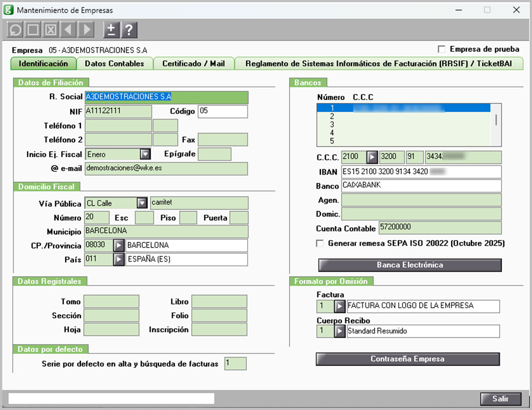Viewport: 532px width, 410px height.
Task: Select bank row number 2 in list
Action: click(x=404, y=116)
